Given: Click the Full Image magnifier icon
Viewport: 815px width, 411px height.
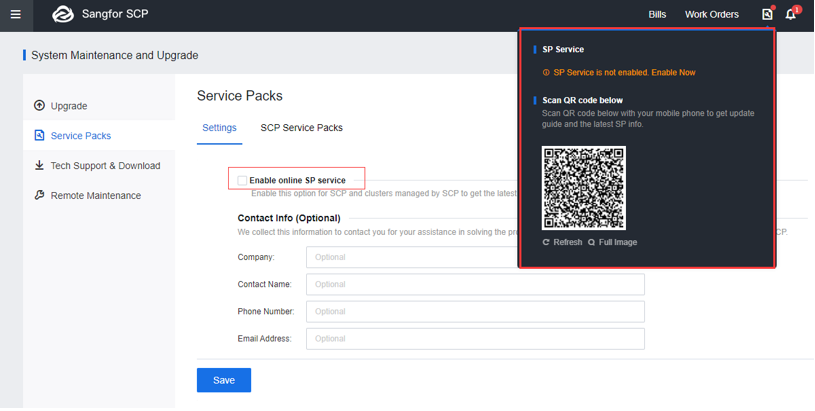Looking at the screenshot, I should pyautogui.click(x=591, y=242).
